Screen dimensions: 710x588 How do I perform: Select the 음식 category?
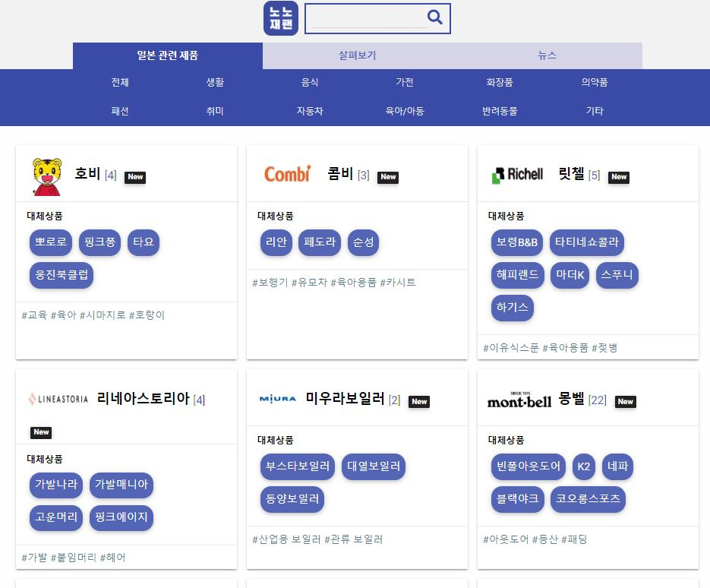click(x=310, y=82)
